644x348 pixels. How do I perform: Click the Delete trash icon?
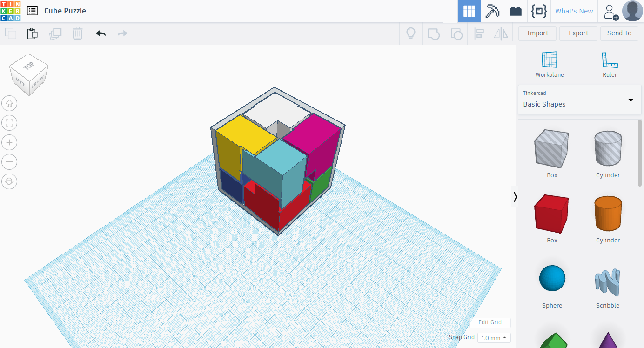(78, 33)
